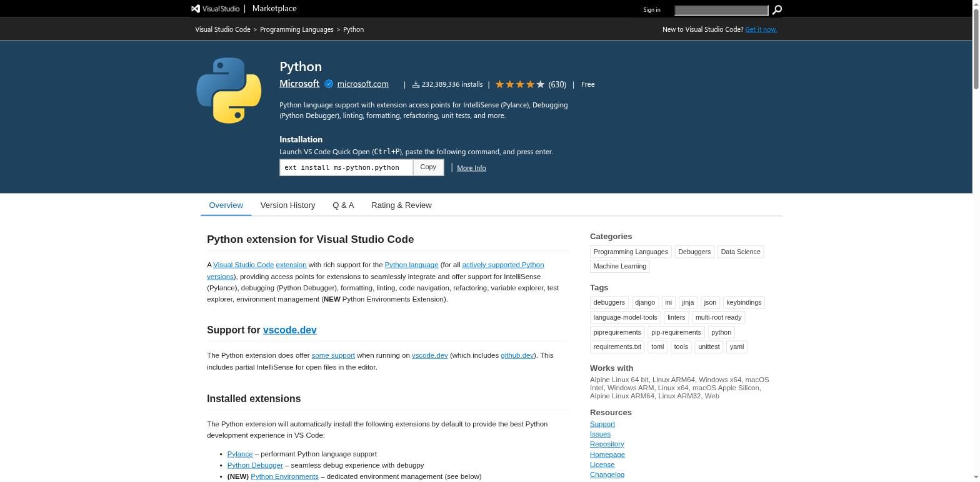The height and width of the screenshot is (482, 980).
Task: Click the search magnifier icon
Action: [x=777, y=10]
